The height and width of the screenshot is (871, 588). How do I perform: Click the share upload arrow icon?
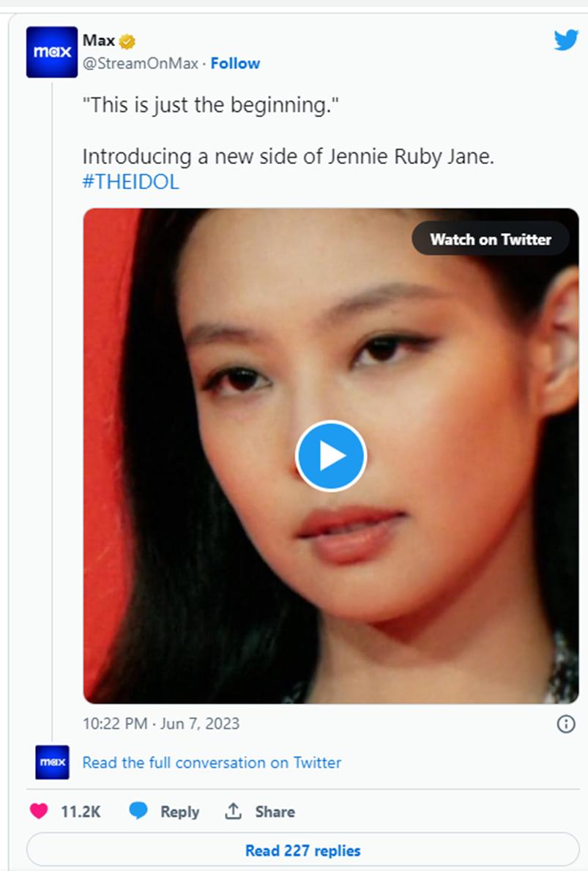pos(234,811)
